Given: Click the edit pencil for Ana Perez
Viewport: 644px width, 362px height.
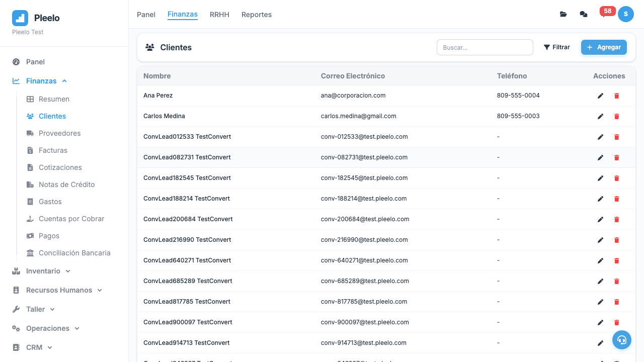Looking at the screenshot, I should [x=600, y=96].
